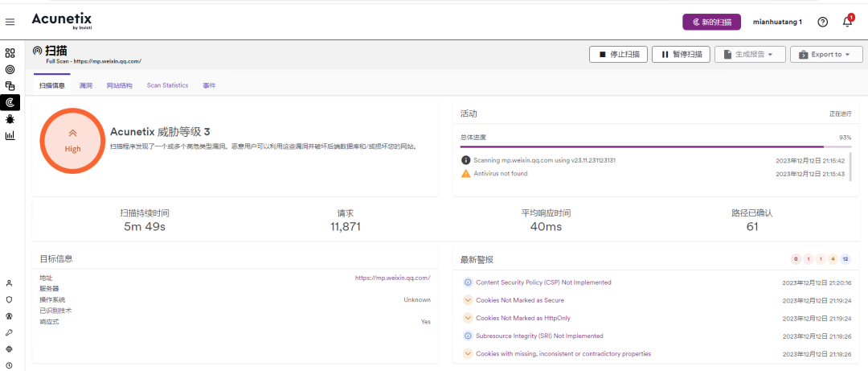This screenshot has width=868, height=371.
Task: Start a new scan with 新的扫描
Action: (711, 23)
